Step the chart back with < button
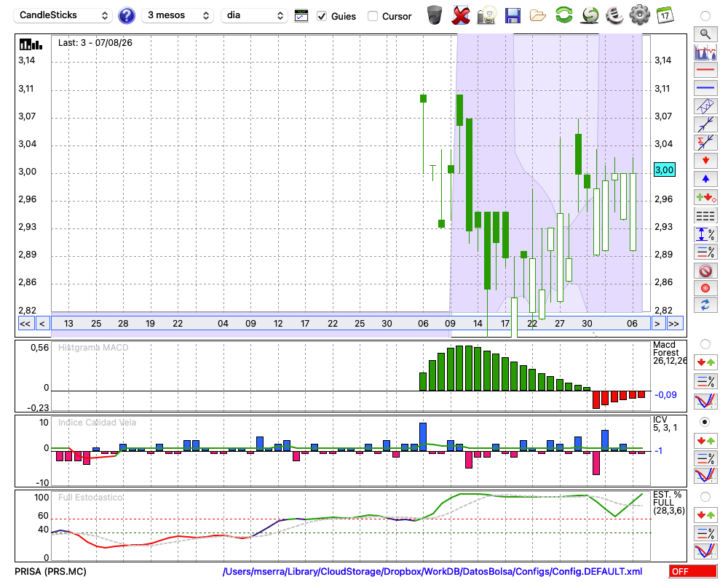The image size is (728, 582). [41, 324]
